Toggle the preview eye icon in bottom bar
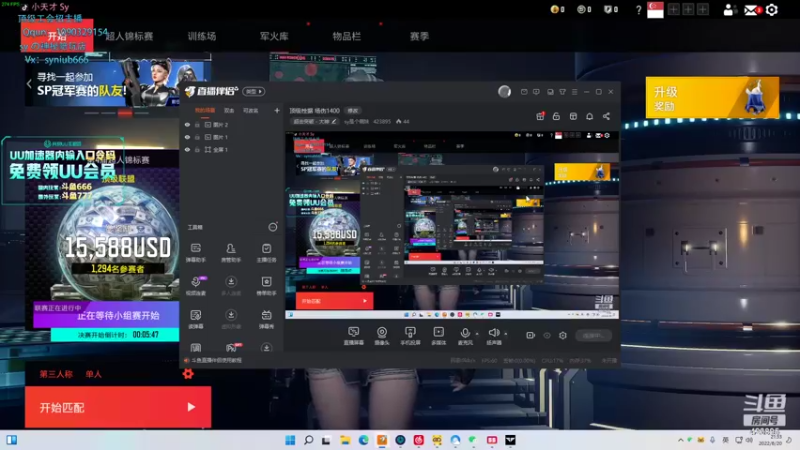800x450 pixels. click(x=547, y=335)
